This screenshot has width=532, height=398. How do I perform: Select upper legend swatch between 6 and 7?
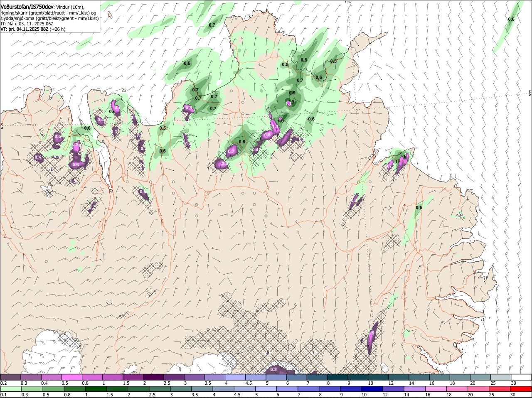point(297,377)
